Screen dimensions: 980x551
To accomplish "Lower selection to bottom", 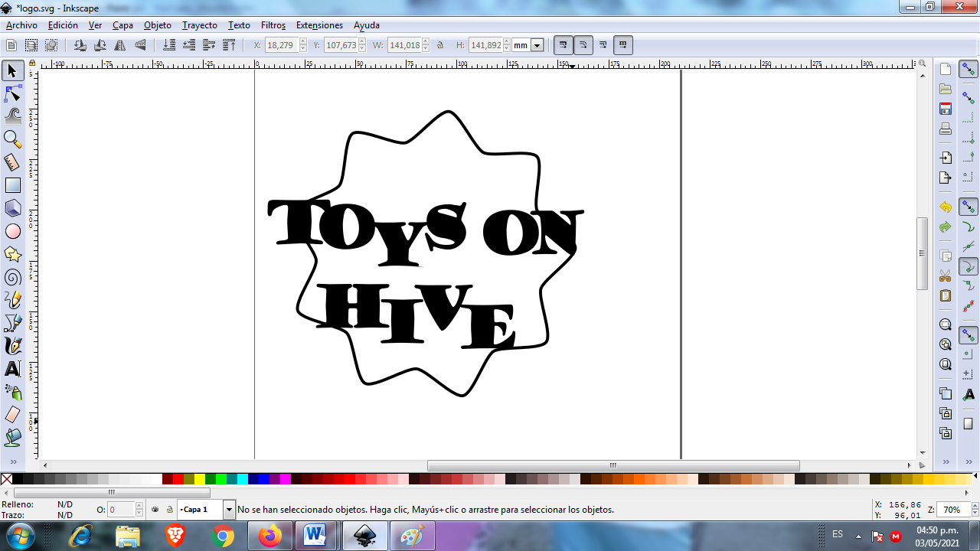I will click(x=169, y=45).
